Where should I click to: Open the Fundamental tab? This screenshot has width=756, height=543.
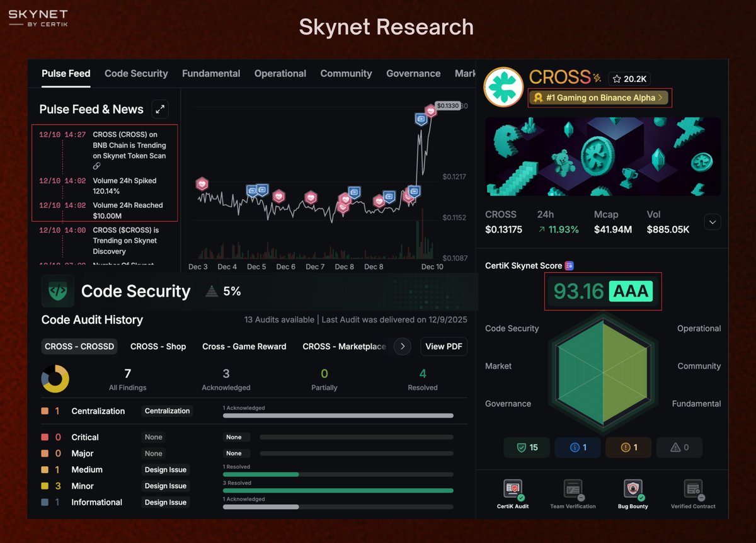click(211, 74)
